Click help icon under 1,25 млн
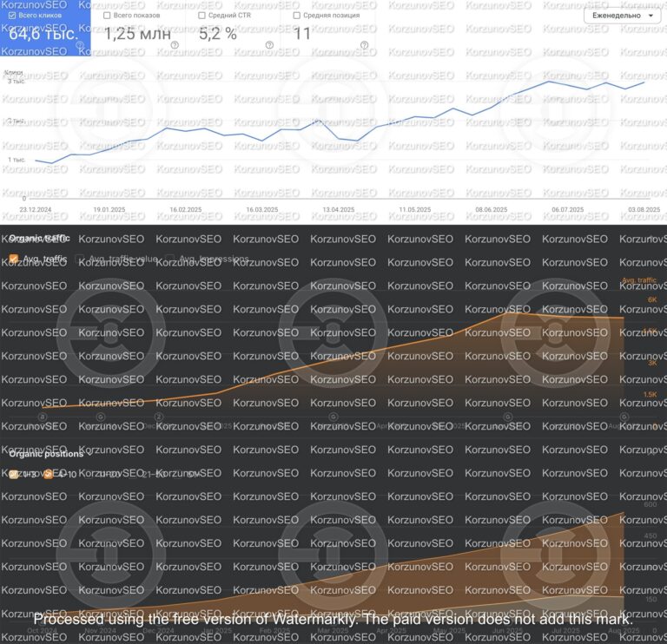 (175, 45)
